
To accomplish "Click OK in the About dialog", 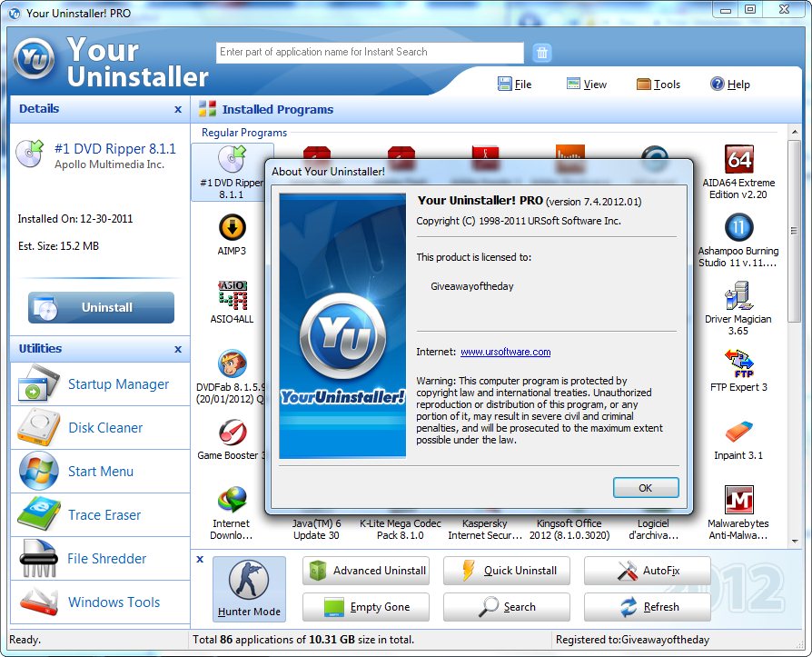I will pos(646,488).
